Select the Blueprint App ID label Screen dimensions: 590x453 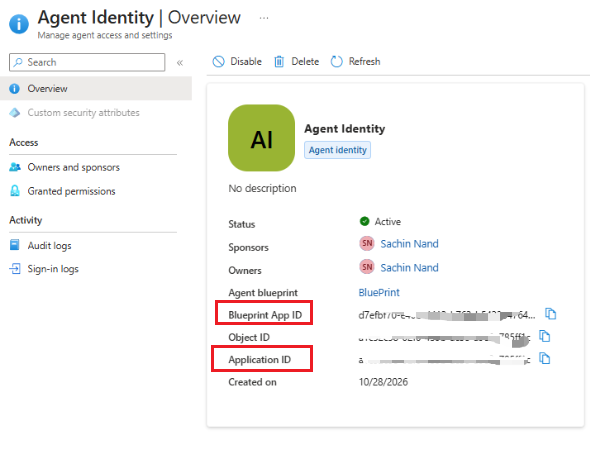click(265, 315)
